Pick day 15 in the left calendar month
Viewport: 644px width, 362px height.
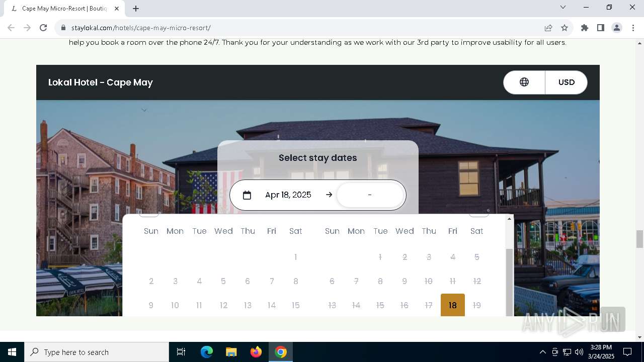pyautogui.click(x=296, y=305)
